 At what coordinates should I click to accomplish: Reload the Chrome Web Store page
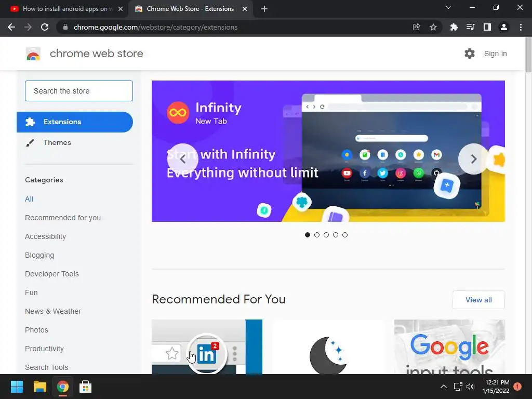point(45,27)
